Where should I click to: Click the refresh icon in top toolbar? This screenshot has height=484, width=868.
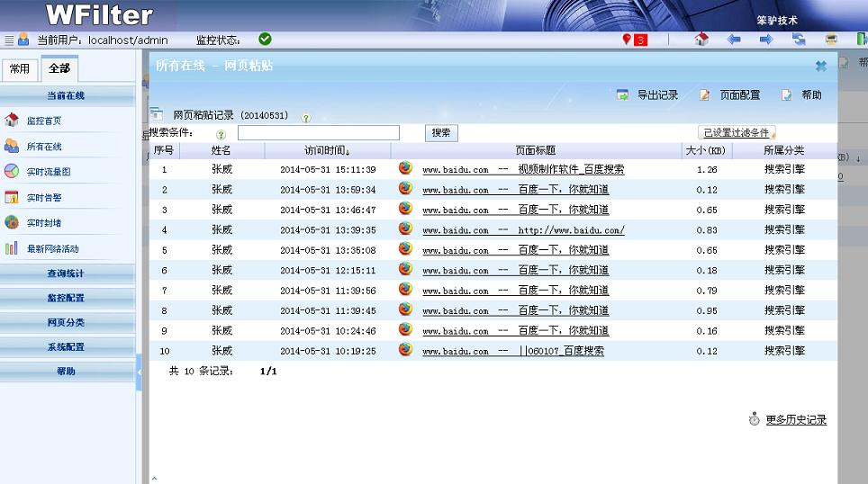[799, 40]
